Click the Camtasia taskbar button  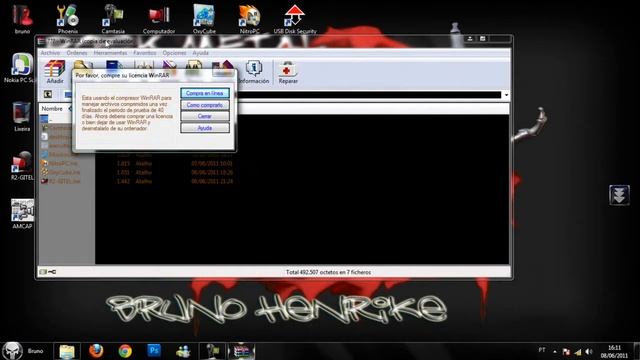point(213,351)
